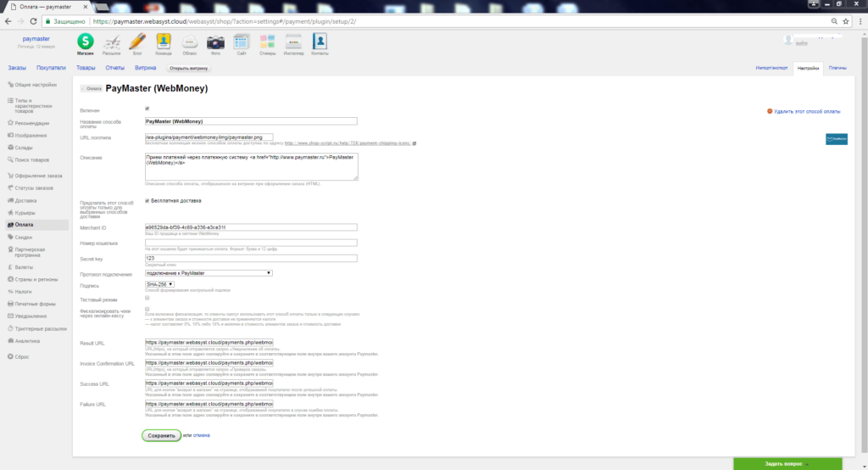This screenshot has width=868, height=470.
Task: Open Валюты settings section
Action: click(23, 267)
